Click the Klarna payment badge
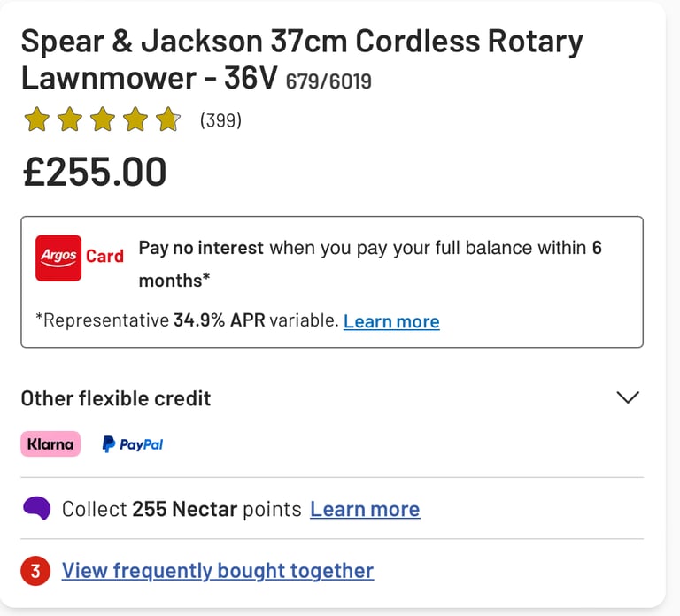The width and height of the screenshot is (680, 616). [50, 444]
